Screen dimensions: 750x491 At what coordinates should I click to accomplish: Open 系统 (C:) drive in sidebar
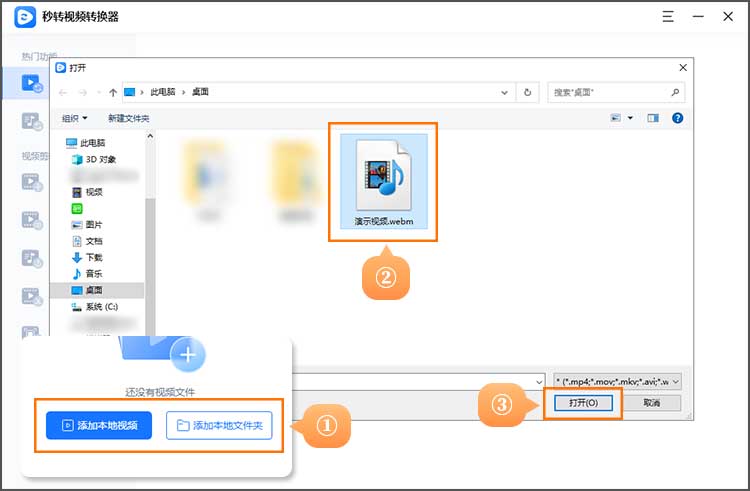101,306
